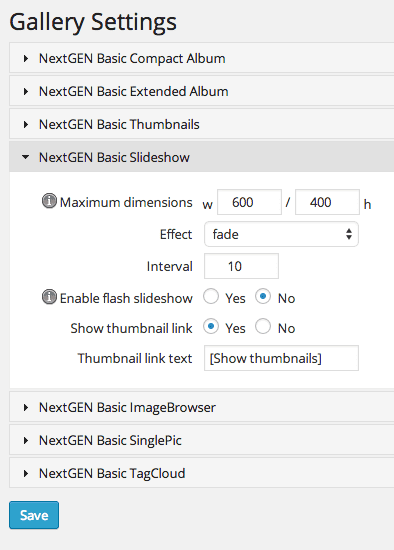Screen dimensions: 394x550
Task: Expand NextGEN Basic ImageBrowser section
Action: 202,407
